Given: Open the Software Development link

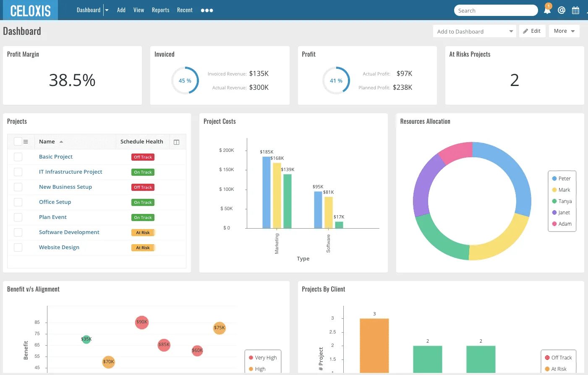Looking at the screenshot, I should (x=69, y=232).
